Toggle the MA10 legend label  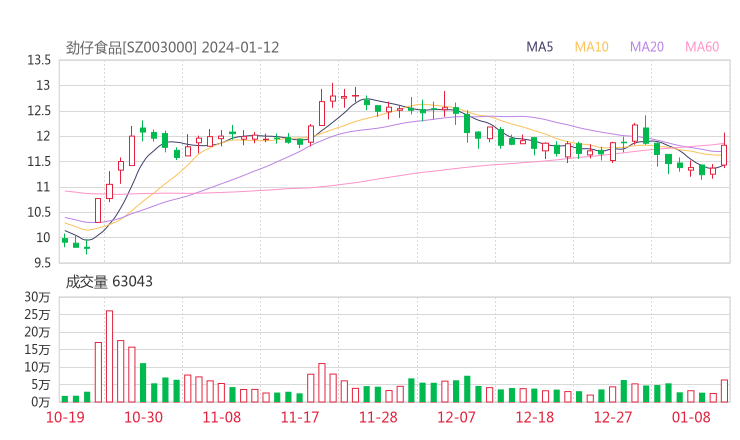pos(591,47)
